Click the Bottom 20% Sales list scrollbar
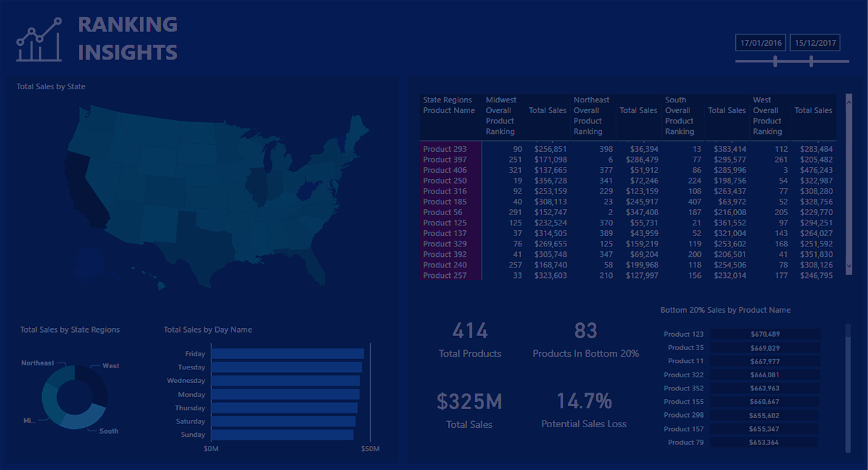The width and height of the screenshot is (868, 470). pyautogui.click(x=848, y=388)
